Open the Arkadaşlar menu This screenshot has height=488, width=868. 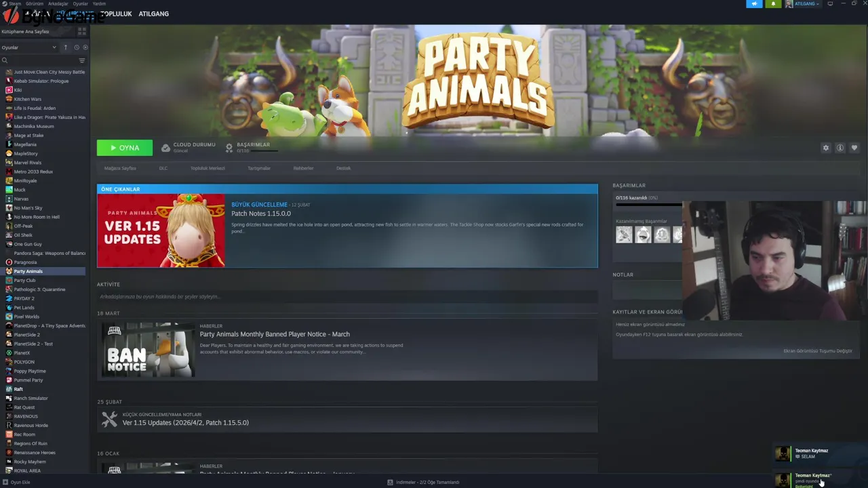(x=58, y=3)
